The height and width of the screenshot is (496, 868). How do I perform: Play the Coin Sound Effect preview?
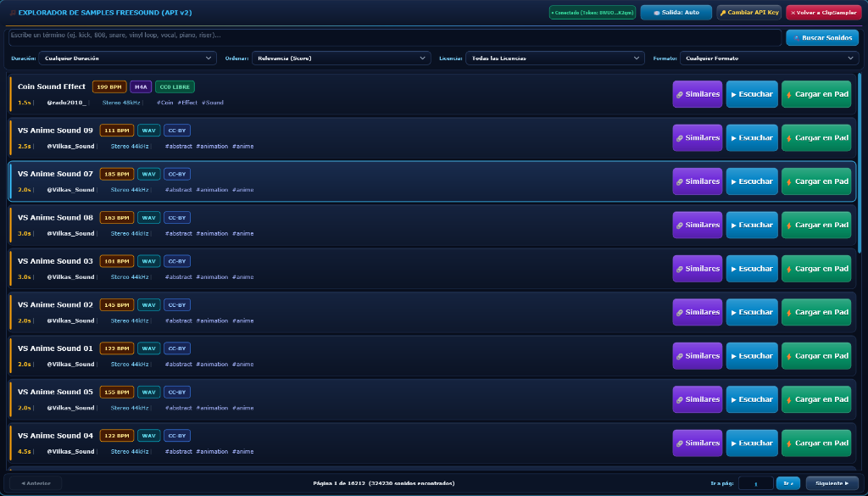752,94
